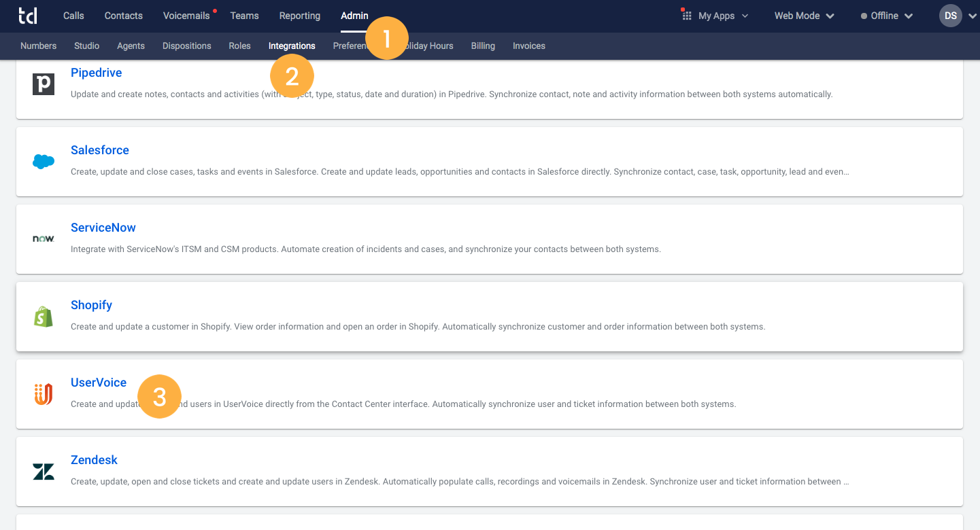Click the Salesforce description text
980x530 pixels.
point(460,172)
